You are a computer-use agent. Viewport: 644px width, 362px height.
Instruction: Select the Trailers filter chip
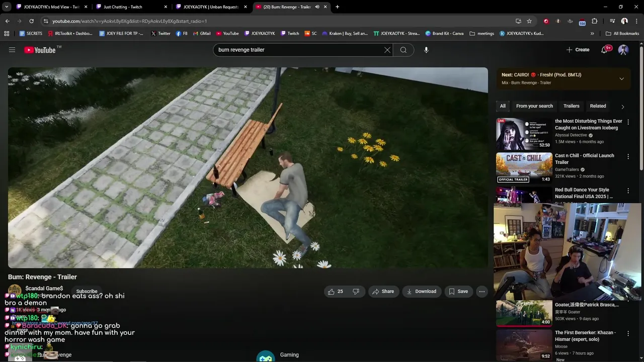coord(572,106)
